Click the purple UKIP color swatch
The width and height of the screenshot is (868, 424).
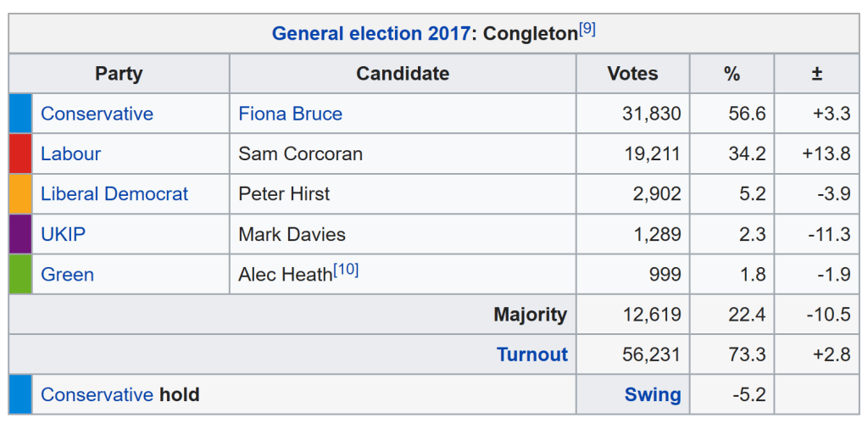pos(20,234)
